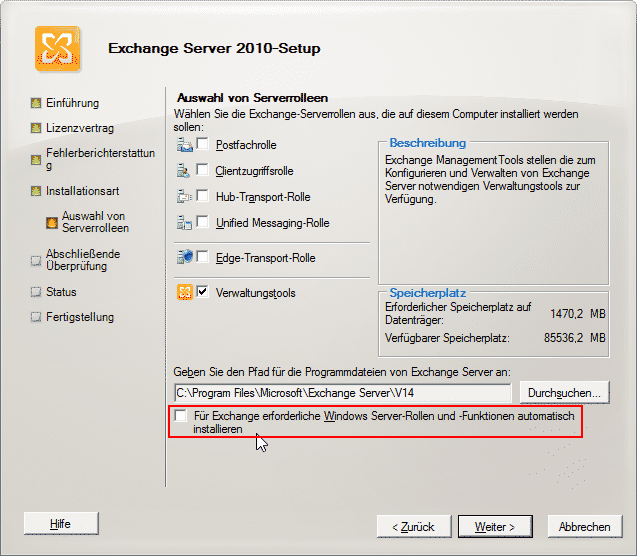The width and height of the screenshot is (637, 556).
Task: Open the Durchsuchen browse dialog
Action: 564,393
